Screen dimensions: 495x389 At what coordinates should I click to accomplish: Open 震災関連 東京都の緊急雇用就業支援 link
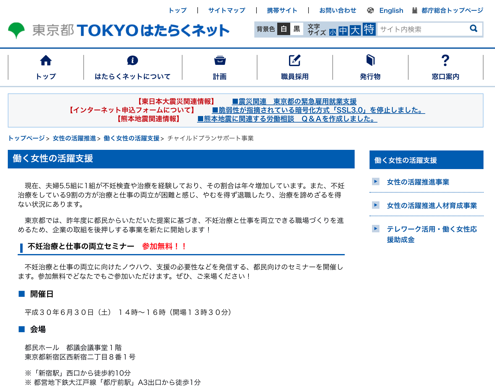click(294, 101)
